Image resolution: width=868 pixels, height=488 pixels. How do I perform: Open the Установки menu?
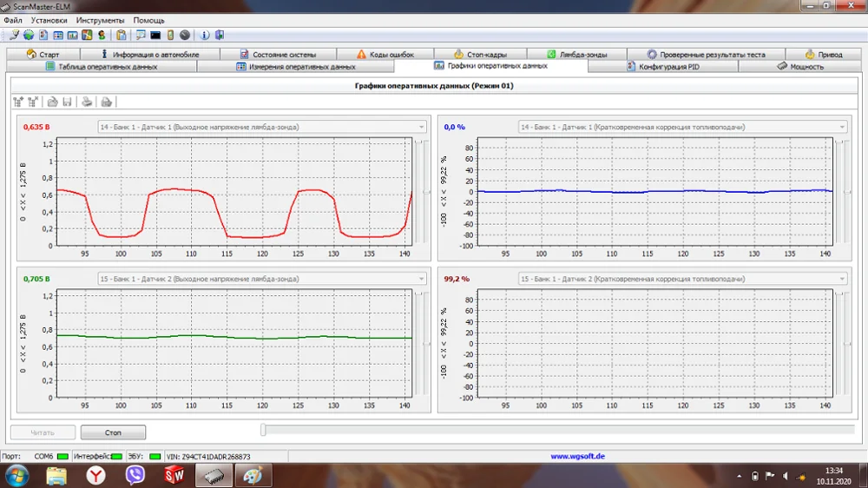[49, 20]
